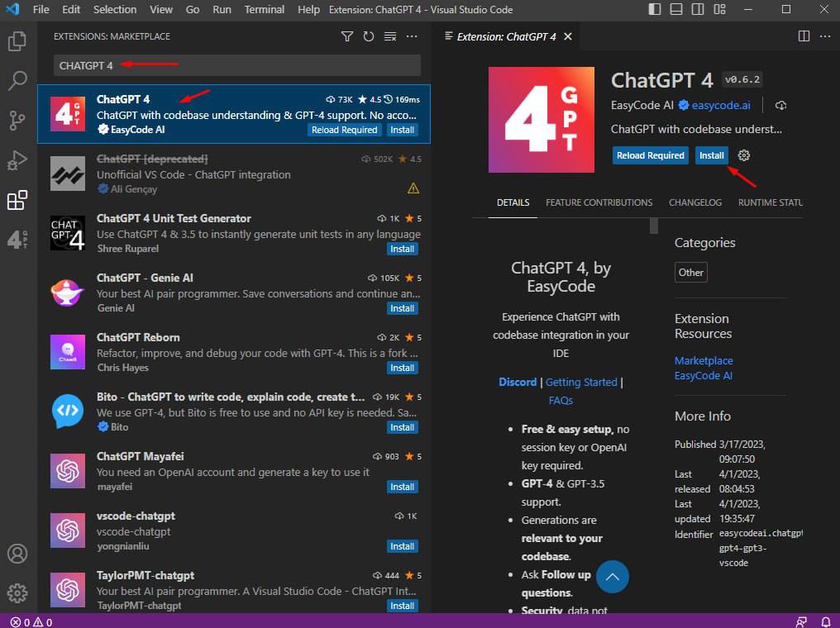This screenshot has width=840, height=628.
Task: Open the Run menu
Action: point(222,10)
